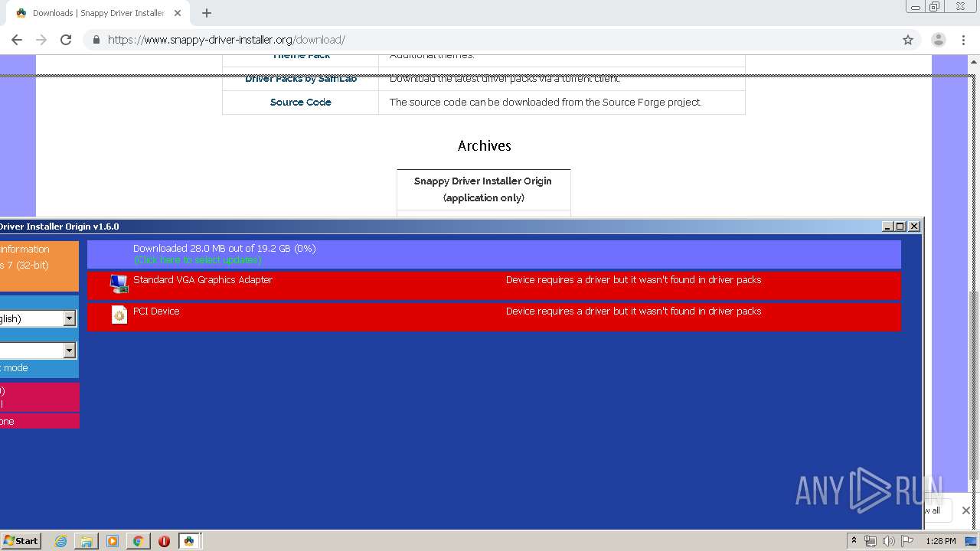Screen dimensions: 980x551
Task: Click the Show desktop button in tray
Action: pyautogui.click(x=972, y=541)
